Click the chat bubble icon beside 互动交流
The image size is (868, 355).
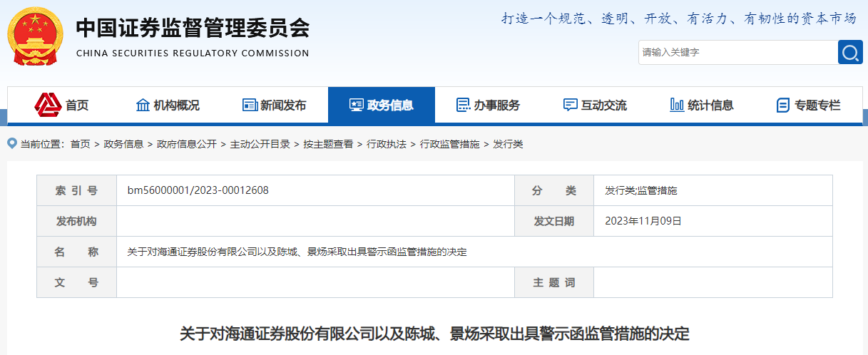pyautogui.click(x=570, y=106)
